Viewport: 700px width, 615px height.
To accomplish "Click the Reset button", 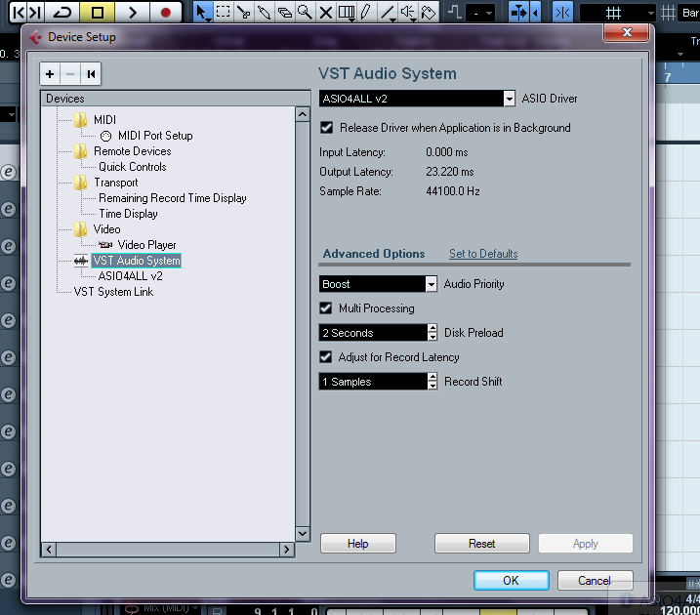I will pyautogui.click(x=481, y=543).
